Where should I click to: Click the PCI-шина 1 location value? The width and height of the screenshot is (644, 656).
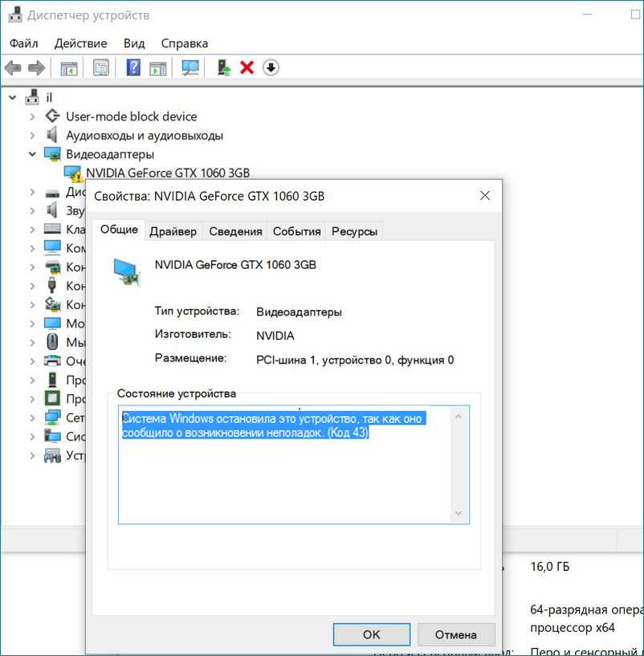[x=355, y=360]
